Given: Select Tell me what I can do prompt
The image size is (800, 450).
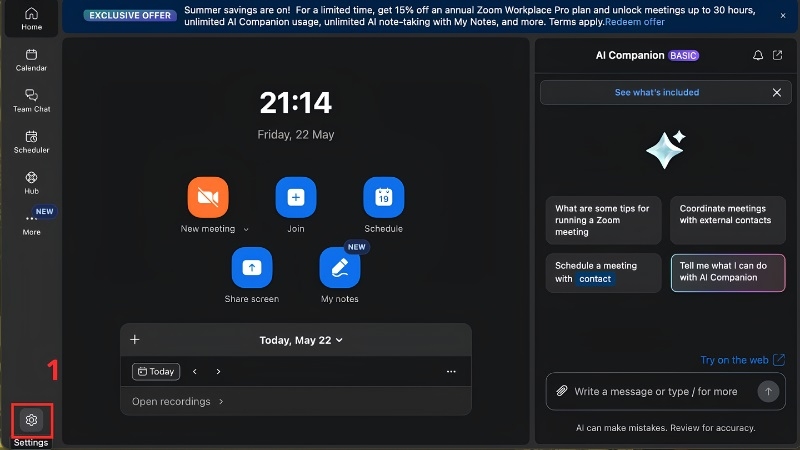Looking at the screenshot, I should [x=728, y=273].
